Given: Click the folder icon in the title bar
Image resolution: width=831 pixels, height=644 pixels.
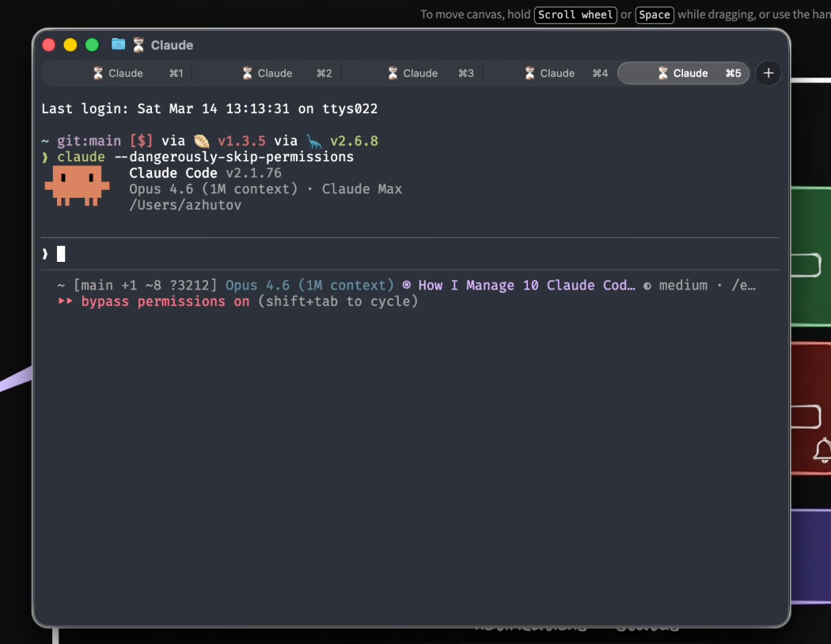Looking at the screenshot, I should [119, 45].
